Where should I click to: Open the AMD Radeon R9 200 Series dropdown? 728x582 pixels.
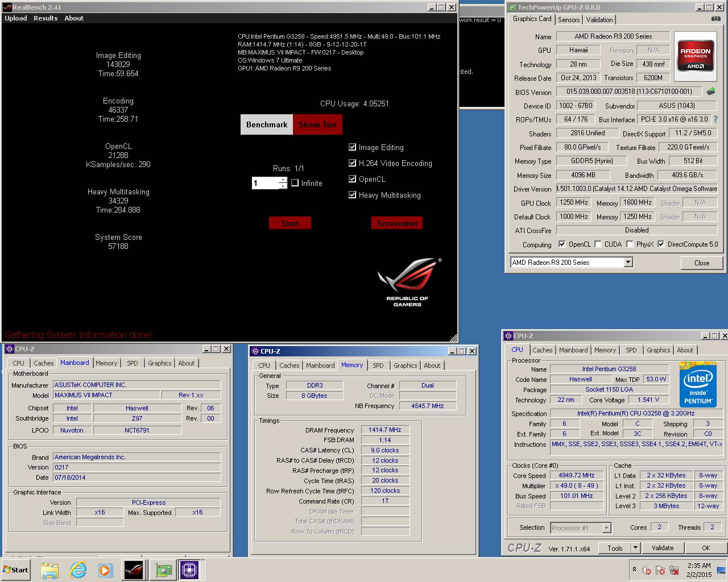628,263
